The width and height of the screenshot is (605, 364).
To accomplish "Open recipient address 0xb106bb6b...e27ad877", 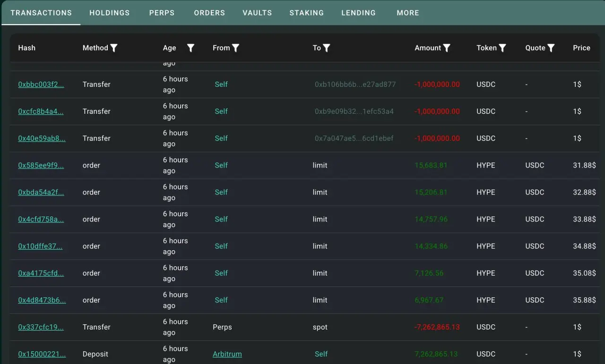I will tap(355, 85).
